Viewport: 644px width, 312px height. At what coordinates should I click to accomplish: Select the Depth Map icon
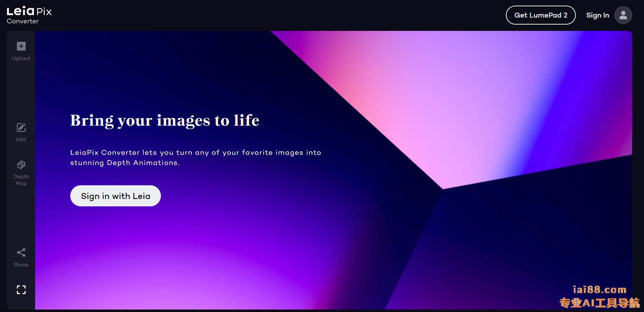point(21,165)
